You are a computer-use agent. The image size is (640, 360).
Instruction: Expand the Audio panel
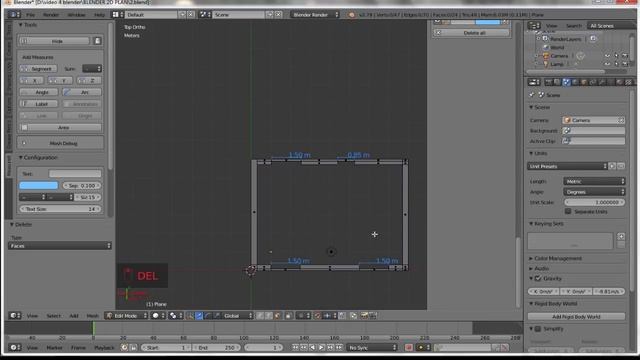tap(539, 269)
